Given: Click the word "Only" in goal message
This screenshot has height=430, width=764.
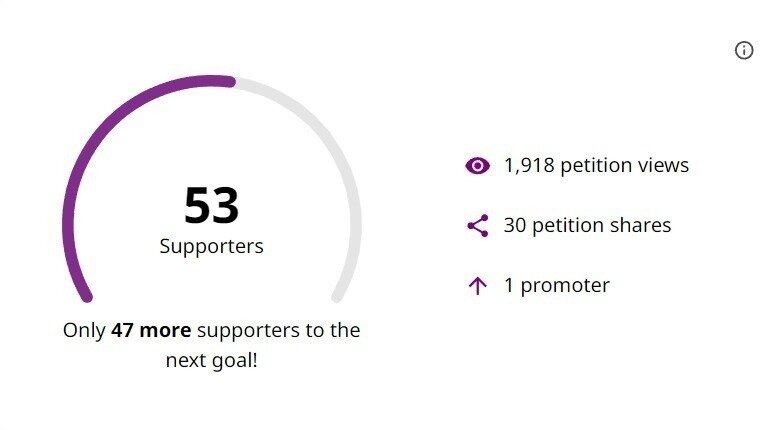Looking at the screenshot, I should 84,330.
